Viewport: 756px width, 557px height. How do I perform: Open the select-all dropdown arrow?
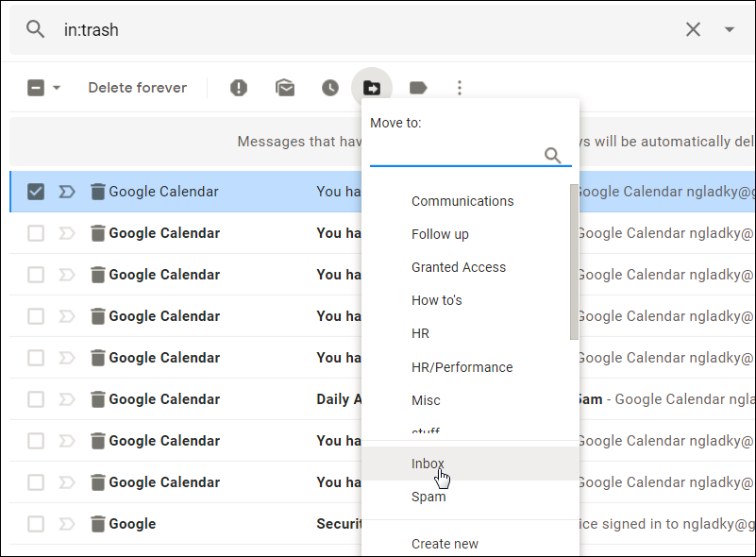[54, 87]
